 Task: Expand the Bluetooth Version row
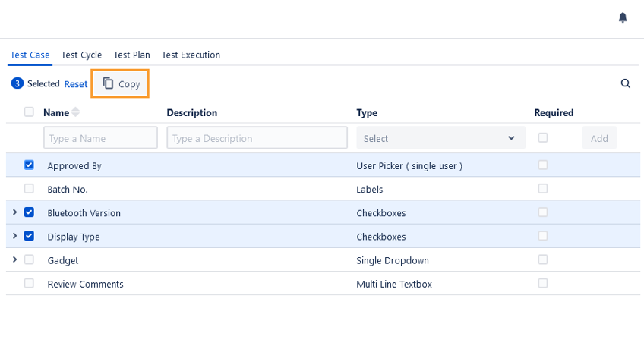[x=14, y=212]
